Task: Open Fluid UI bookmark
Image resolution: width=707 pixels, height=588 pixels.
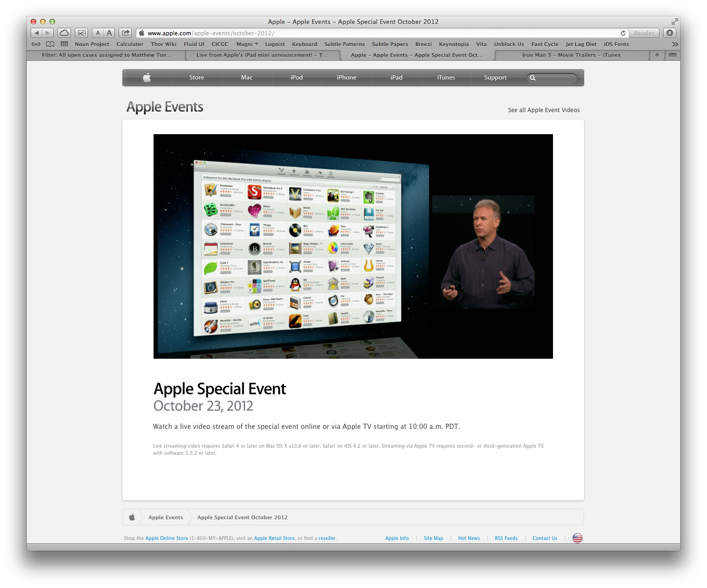Action: pos(194,44)
